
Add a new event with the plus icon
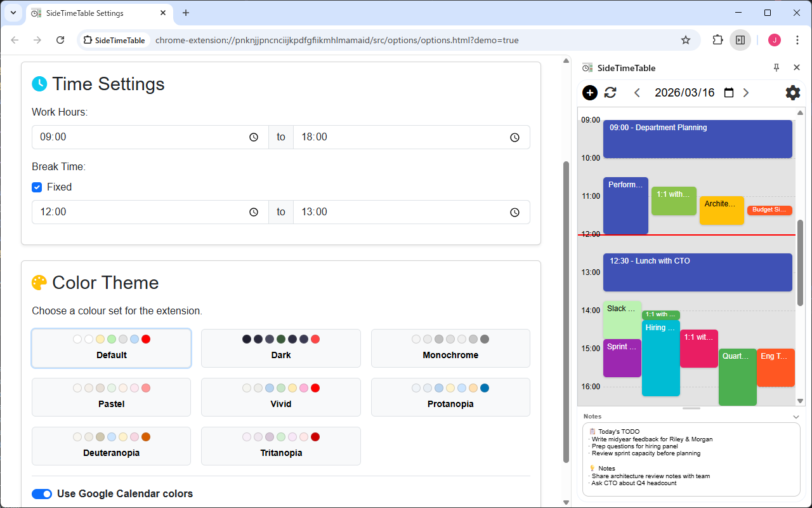[590, 93]
